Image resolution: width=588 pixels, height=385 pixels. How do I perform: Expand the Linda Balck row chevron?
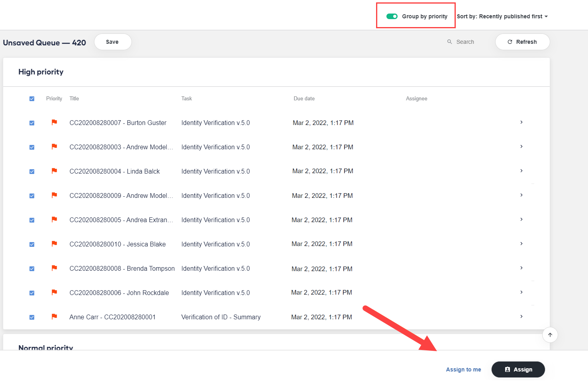(521, 171)
